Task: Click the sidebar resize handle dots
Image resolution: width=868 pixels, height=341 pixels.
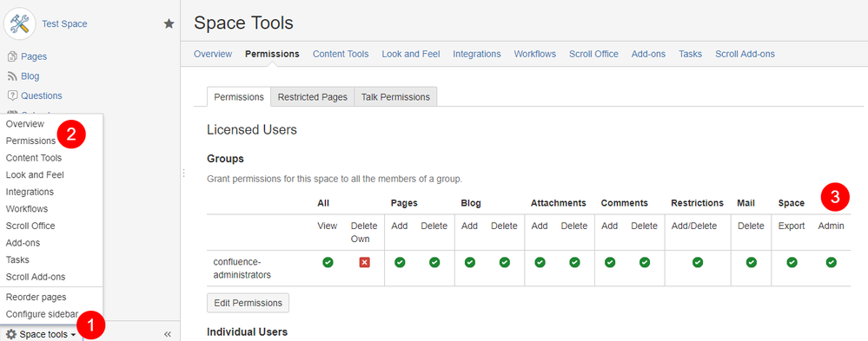Action: 183,174
